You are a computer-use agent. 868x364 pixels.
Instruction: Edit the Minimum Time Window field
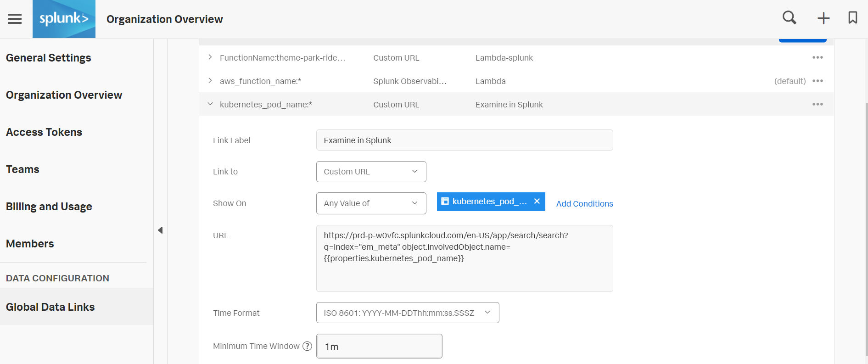coord(379,346)
